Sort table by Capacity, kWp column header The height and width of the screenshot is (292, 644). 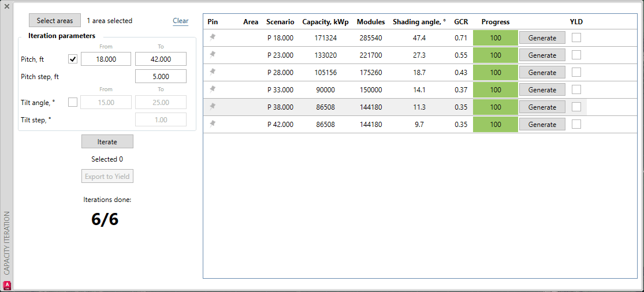point(325,22)
